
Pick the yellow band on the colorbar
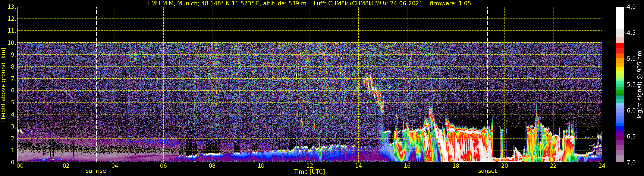[620, 69]
